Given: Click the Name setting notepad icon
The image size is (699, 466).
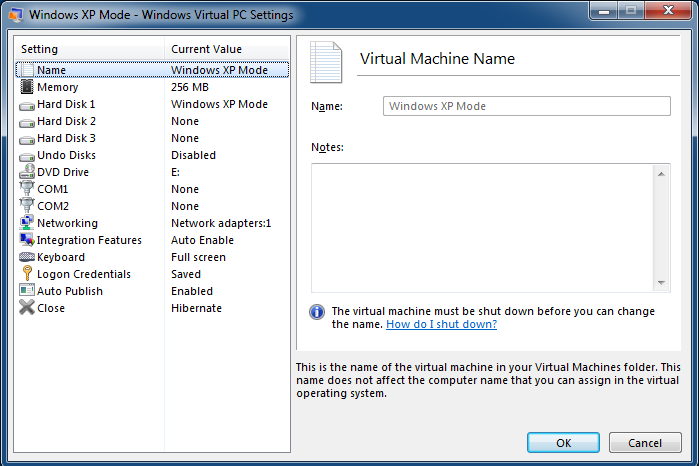Looking at the screenshot, I should click(27, 70).
